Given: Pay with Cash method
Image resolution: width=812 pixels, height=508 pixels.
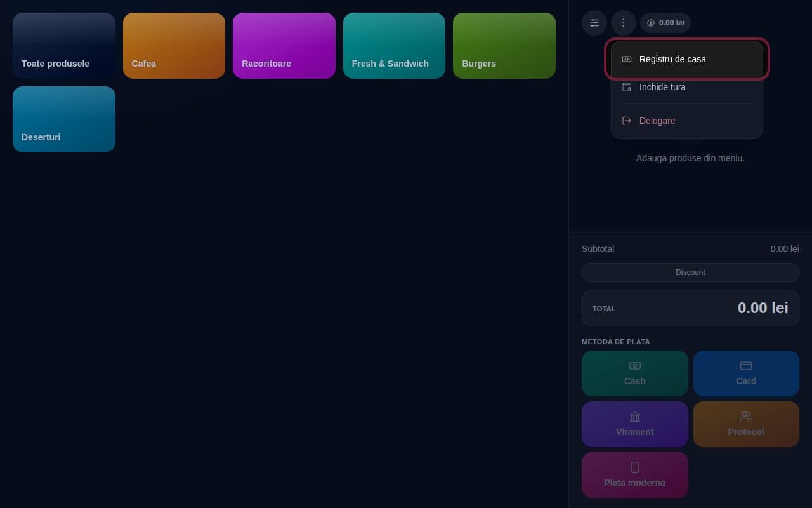Looking at the screenshot, I should pos(635,373).
